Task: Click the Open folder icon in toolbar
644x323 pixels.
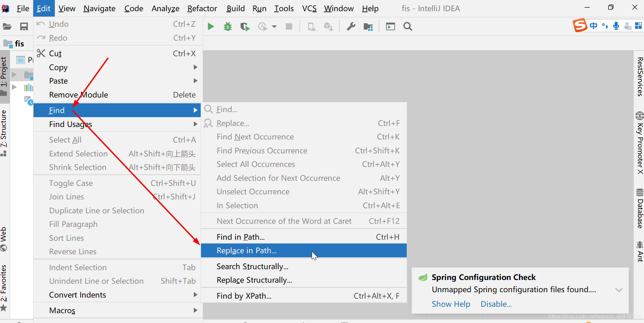Action: tap(7, 26)
